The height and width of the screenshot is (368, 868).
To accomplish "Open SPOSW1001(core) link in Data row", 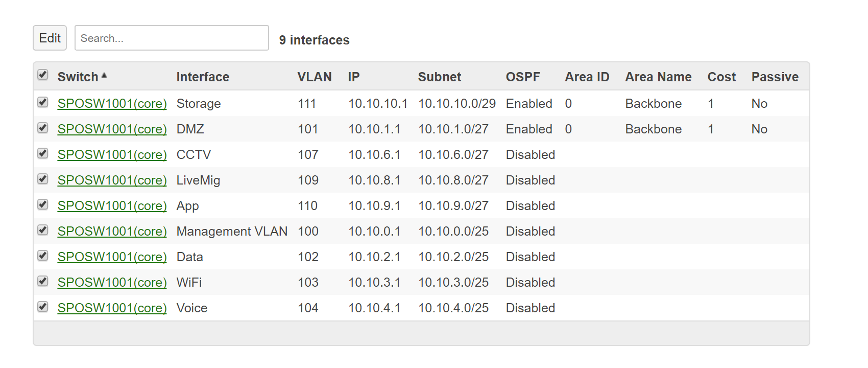I will pos(112,257).
